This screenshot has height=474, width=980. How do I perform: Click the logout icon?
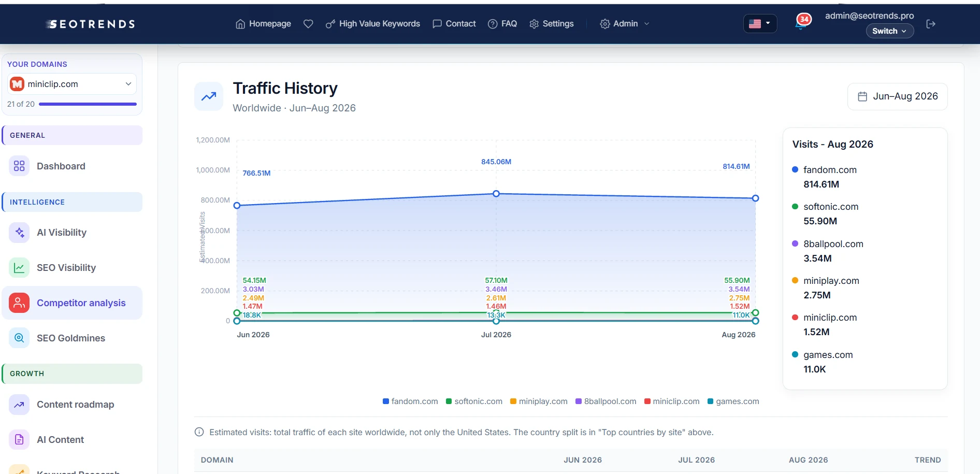point(931,24)
